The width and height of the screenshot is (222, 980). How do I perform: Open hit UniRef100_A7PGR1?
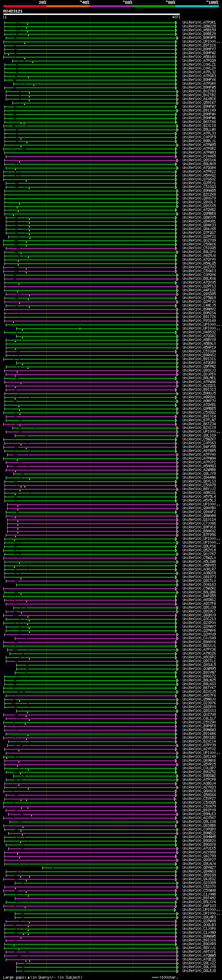pos(199,23)
